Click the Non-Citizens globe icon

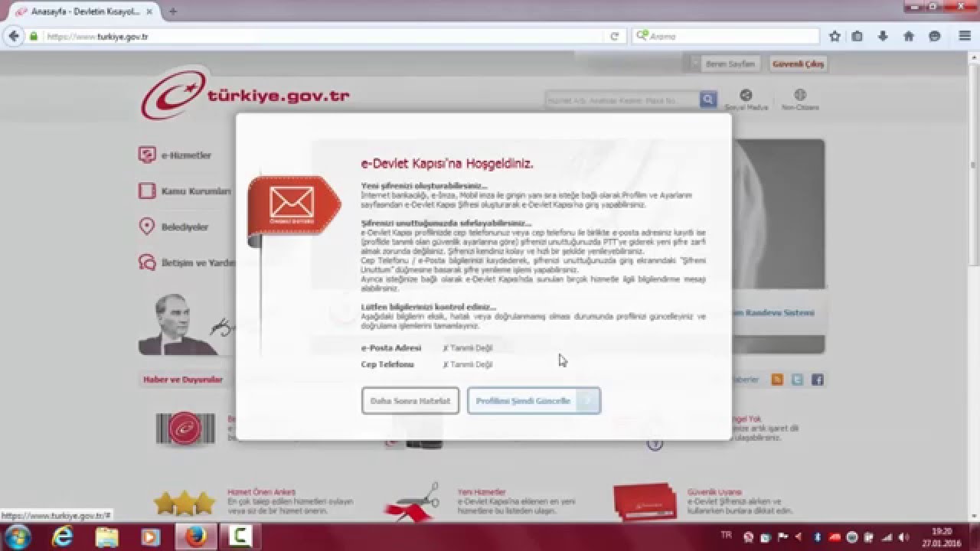[x=800, y=95]
